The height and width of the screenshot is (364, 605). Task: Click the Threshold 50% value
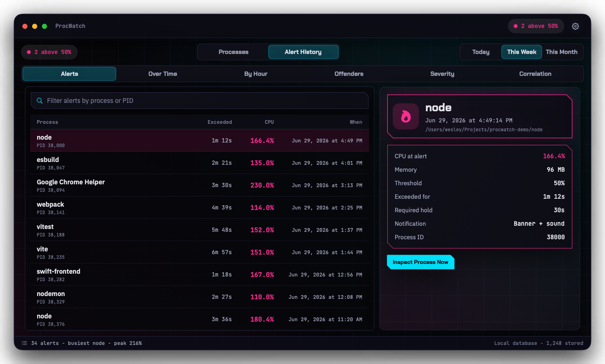(x=559, y=183)
